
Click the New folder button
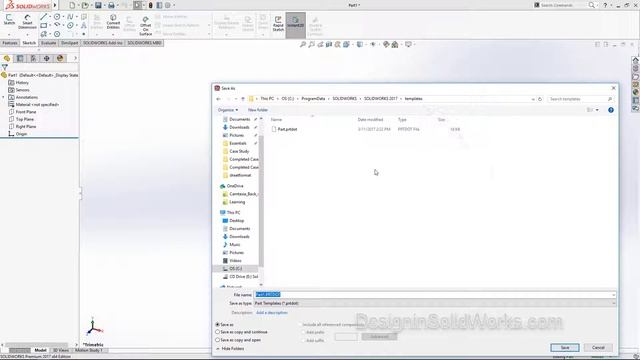pyautogui.click(x=258, y=110)
